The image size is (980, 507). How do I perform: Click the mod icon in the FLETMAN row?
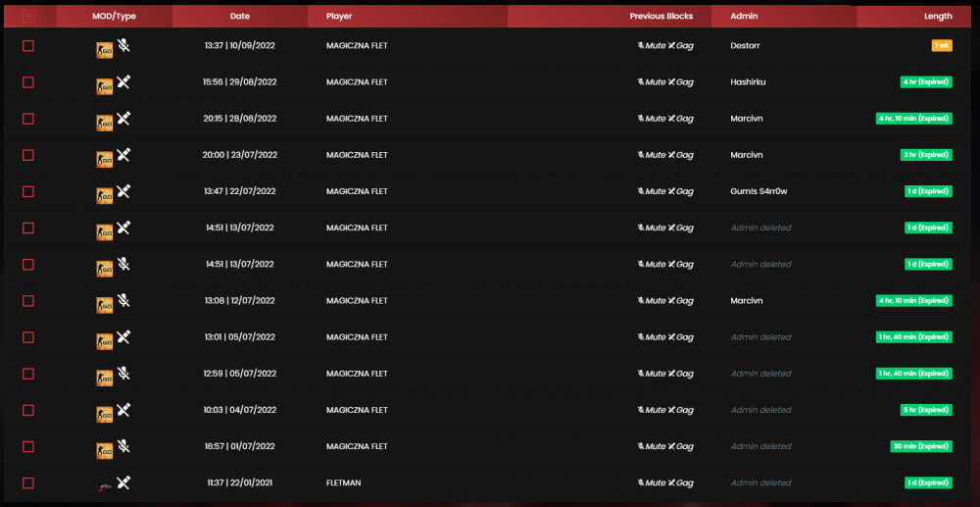[x=105, y=487]
